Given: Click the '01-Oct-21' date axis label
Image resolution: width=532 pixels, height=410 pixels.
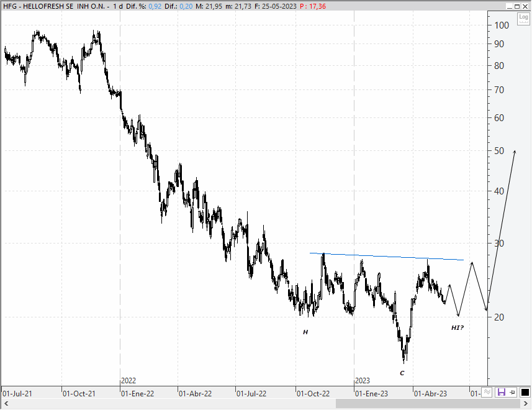Looking at the screenshot, I should click(x=79, y=394).
